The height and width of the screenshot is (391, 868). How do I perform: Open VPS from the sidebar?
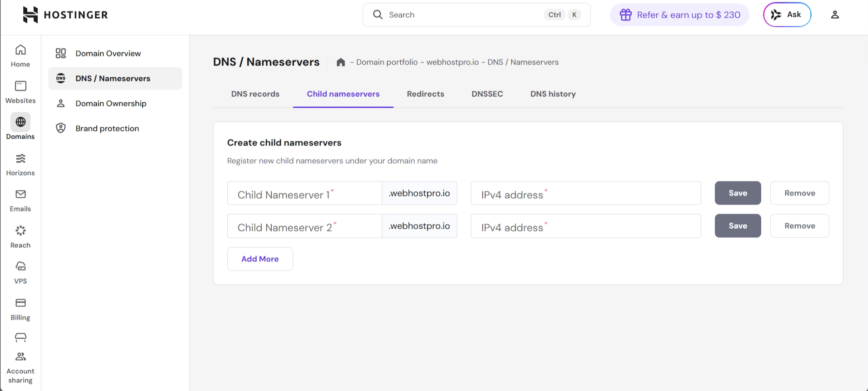(x=20, y=273)
